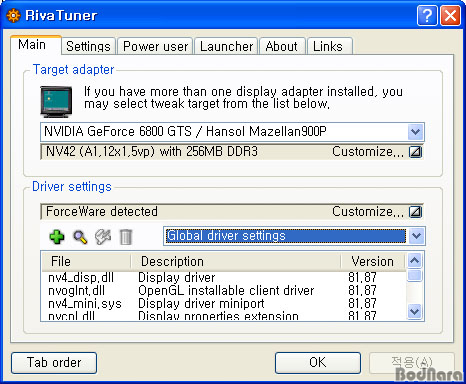Screen dimensions: 466x384
Task: Click the Display driver miniport description
Action: pyautogui.click(x=201, y=303)
